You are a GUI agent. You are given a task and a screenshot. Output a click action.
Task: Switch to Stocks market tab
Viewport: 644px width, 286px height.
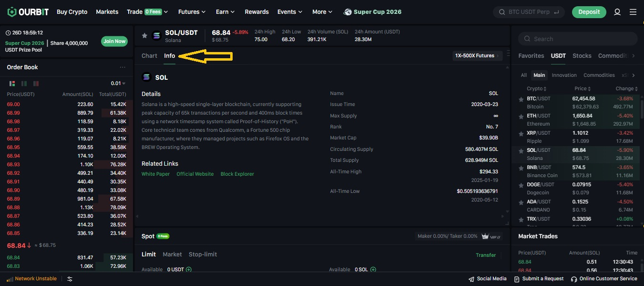[582, 56]
